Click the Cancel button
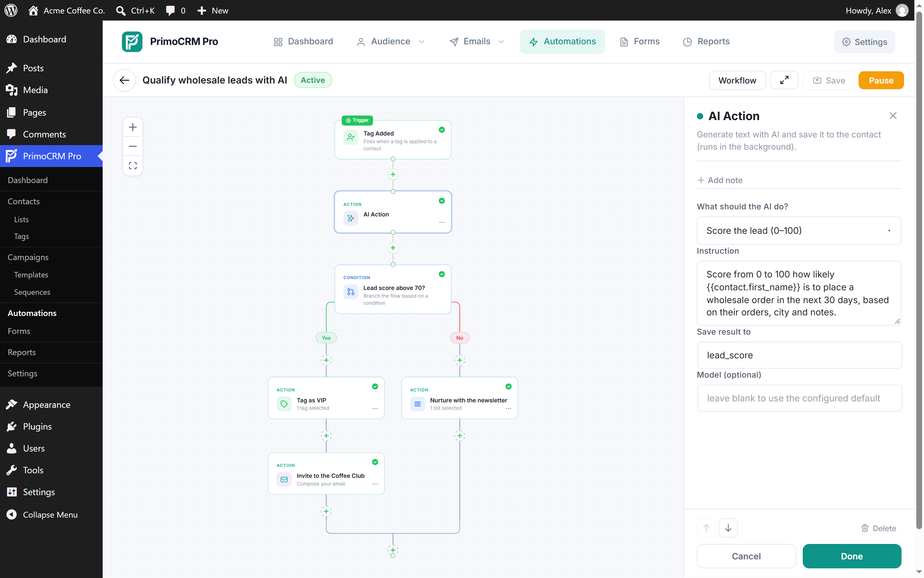 coord(746,556)
